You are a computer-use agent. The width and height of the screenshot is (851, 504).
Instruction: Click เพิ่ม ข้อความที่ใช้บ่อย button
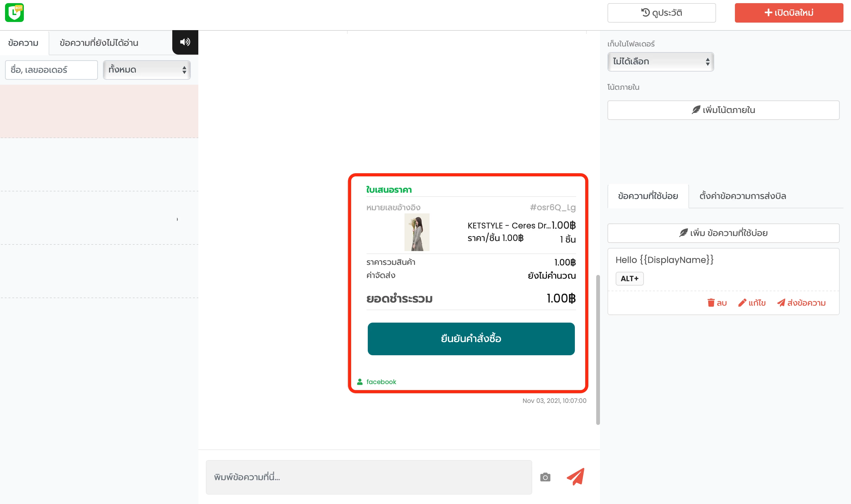[723, 233]
